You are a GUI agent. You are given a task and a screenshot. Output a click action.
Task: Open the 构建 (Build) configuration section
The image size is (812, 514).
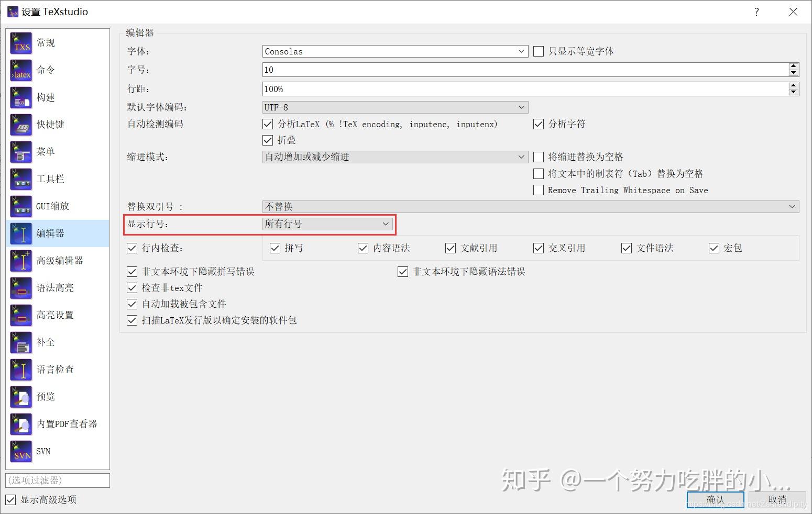pos(45,97)
